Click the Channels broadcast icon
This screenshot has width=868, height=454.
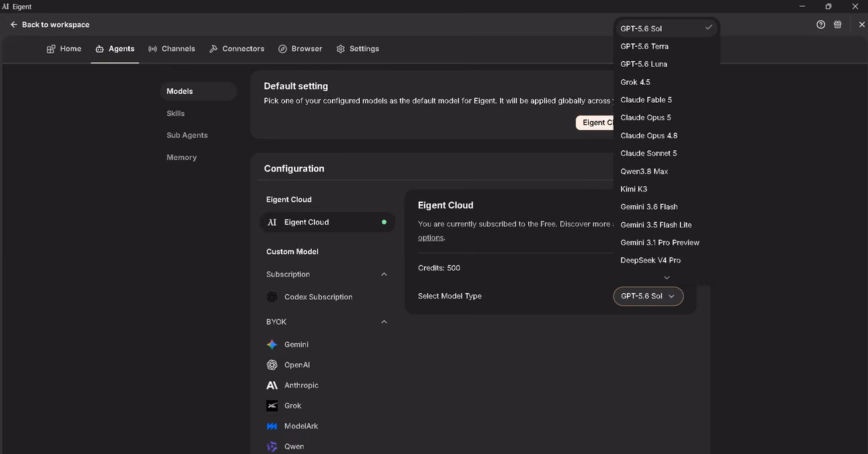click(x=152, y=49)
